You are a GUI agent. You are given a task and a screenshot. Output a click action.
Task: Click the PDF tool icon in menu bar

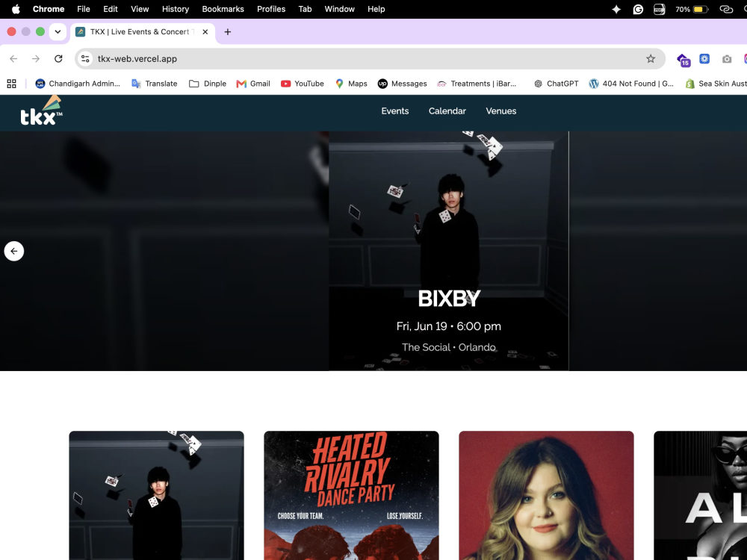coord(660,9)
